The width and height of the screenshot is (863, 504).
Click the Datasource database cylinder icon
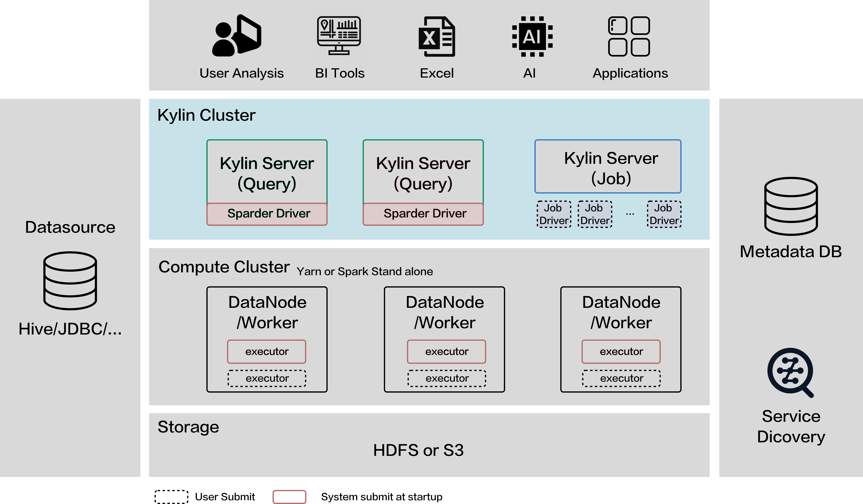click(x=70, y=281)
